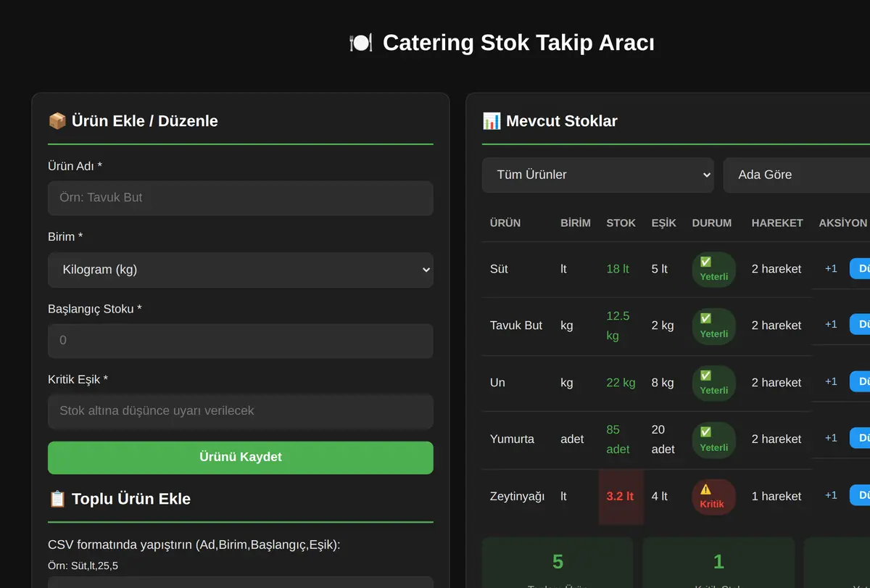Click the summary card showing 1

[x=718, y=563]
